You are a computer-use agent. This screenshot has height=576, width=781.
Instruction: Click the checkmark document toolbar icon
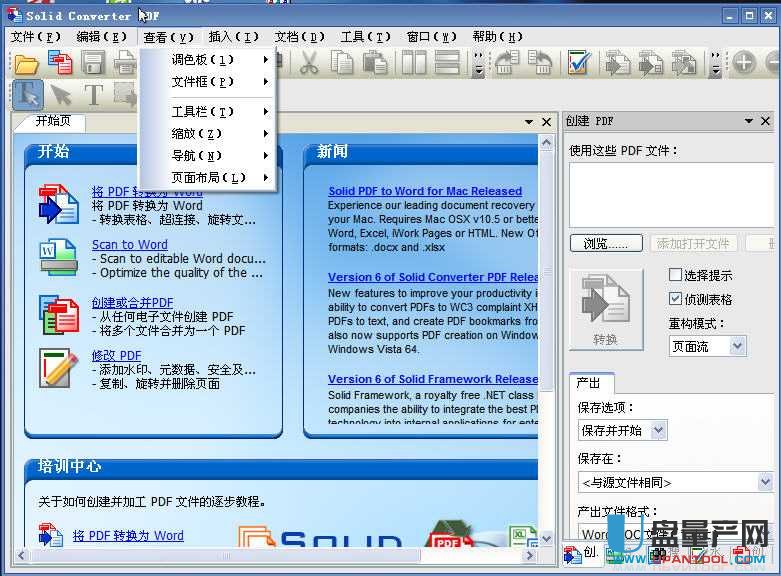579,64
